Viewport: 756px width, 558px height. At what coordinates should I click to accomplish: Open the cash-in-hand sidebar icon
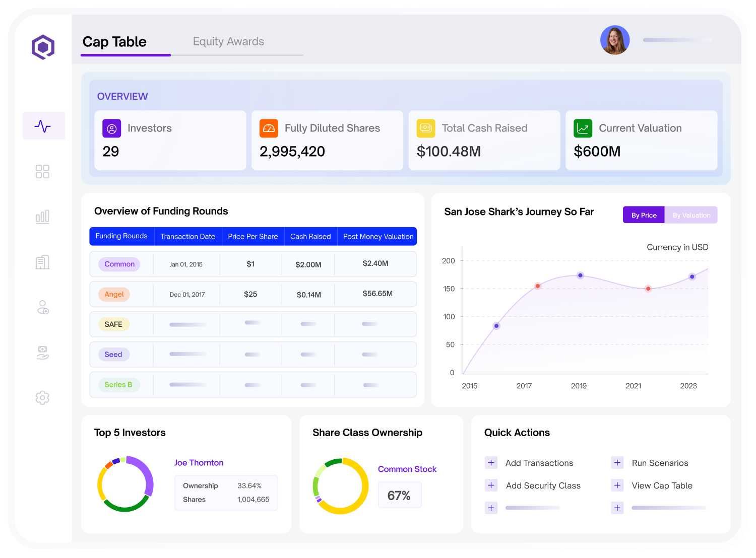(43, 353)
